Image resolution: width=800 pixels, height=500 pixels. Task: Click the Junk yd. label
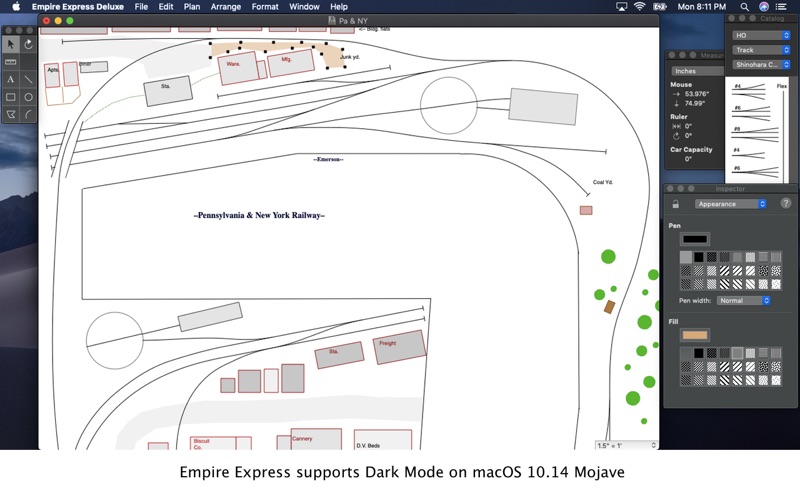pyautogui.click(x=350, y=57)
